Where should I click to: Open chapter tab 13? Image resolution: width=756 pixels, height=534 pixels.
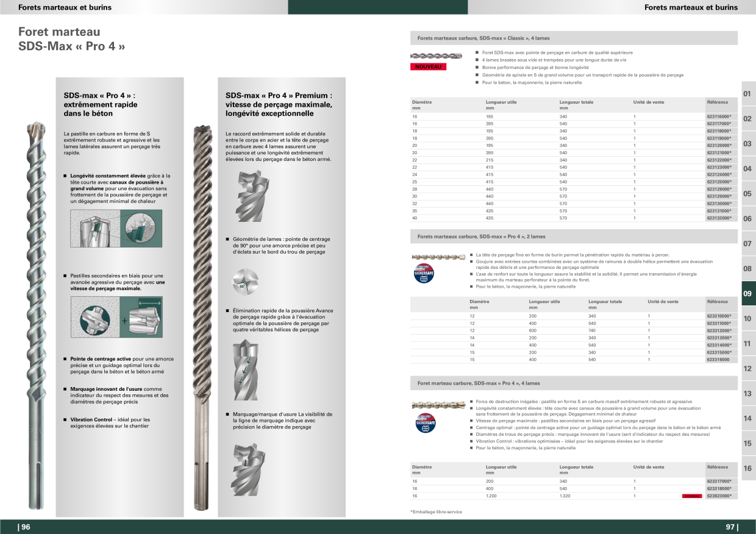tap(748, 393)
